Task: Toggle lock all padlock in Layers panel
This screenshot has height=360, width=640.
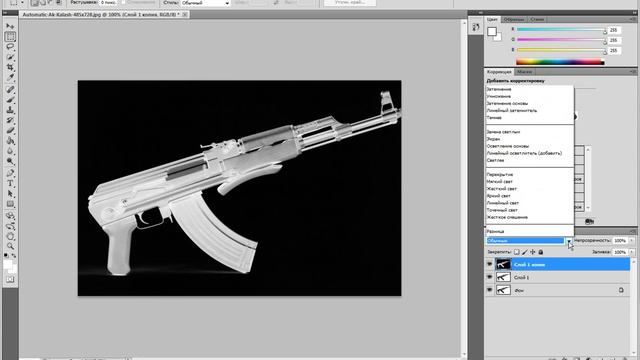Action: (541, 252)
